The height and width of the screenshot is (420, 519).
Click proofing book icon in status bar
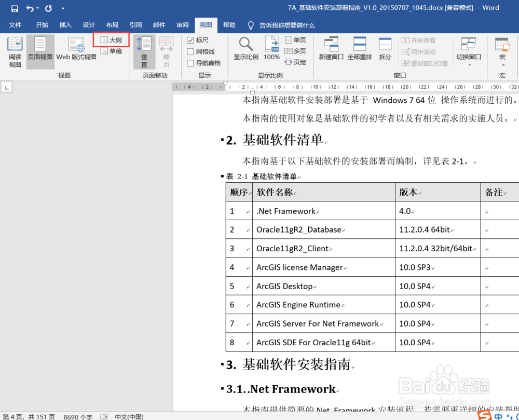(x=104, y=417)
